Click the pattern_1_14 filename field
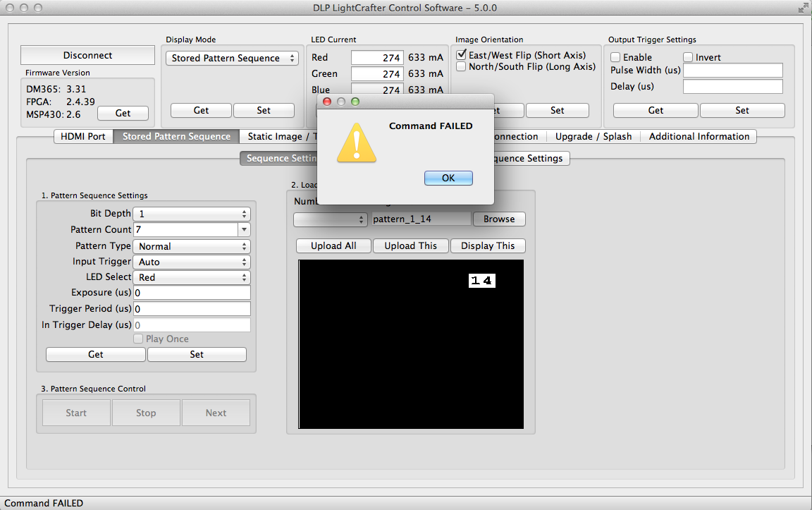The width and height of the screenshot is (812, 510). (x=422, y=219)
